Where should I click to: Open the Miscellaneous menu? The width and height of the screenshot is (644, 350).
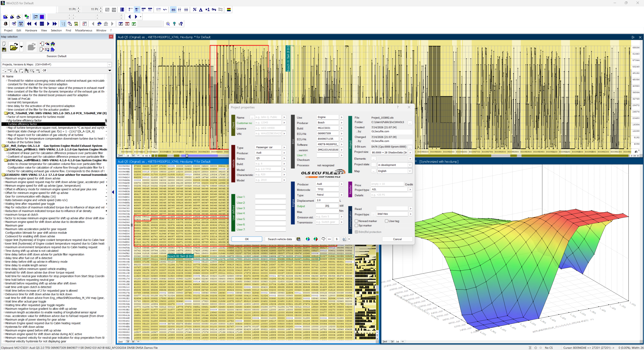pyautogui.click(x=84, y=30)
